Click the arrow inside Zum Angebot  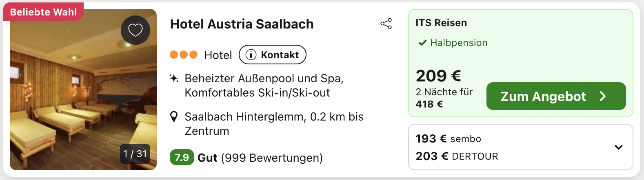tap(603, 96)
